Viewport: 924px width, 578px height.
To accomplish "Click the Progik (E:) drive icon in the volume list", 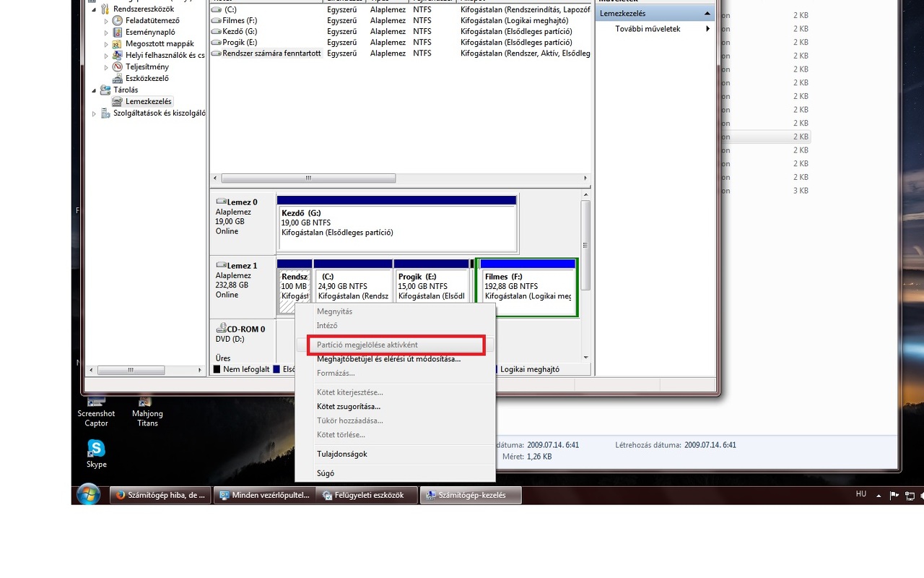I will [217, 42].
